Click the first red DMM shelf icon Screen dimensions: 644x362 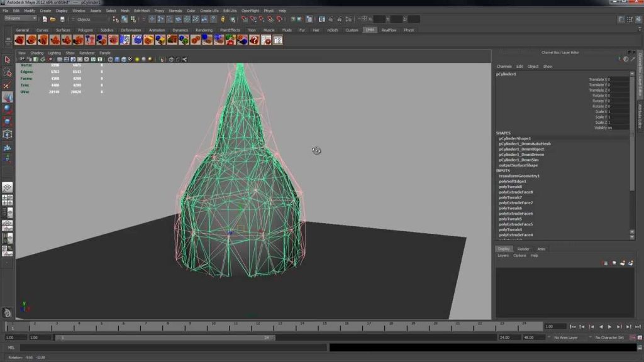click(x=19, y=40)
